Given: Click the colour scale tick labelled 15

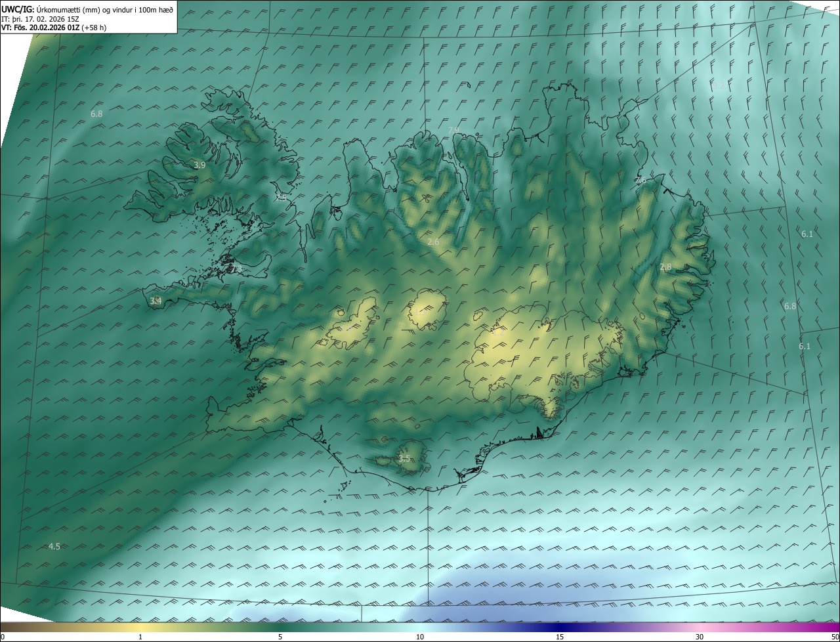Looking at the screenshot, I should pos(560,637).
